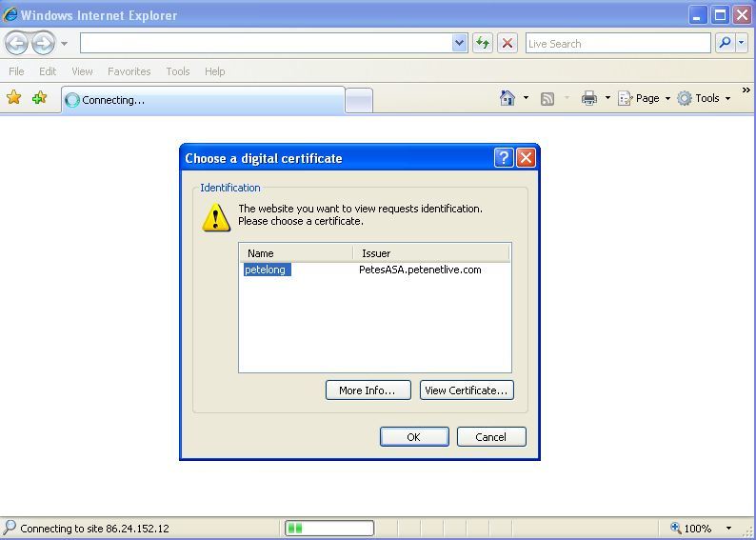The image size is (756, 540).
Task: Click the Name column header
Action: [x=296, y=253]
